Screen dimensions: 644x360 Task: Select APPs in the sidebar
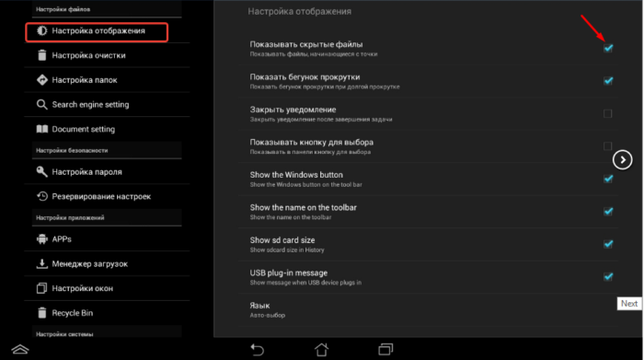[107, 239]
